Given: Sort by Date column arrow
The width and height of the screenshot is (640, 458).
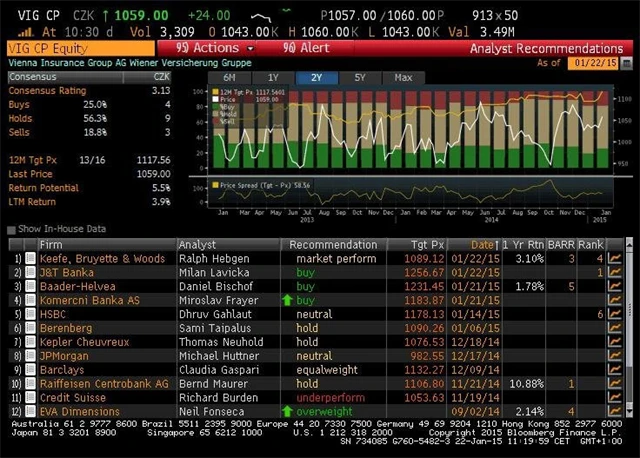Looking at the screenshot, I should point(497,244).
